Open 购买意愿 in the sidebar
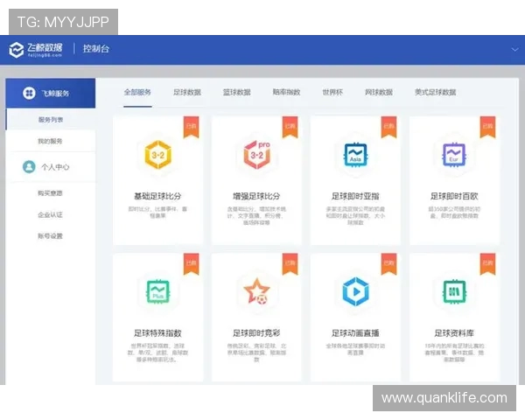Screen dimensions: 525x420 50,193
